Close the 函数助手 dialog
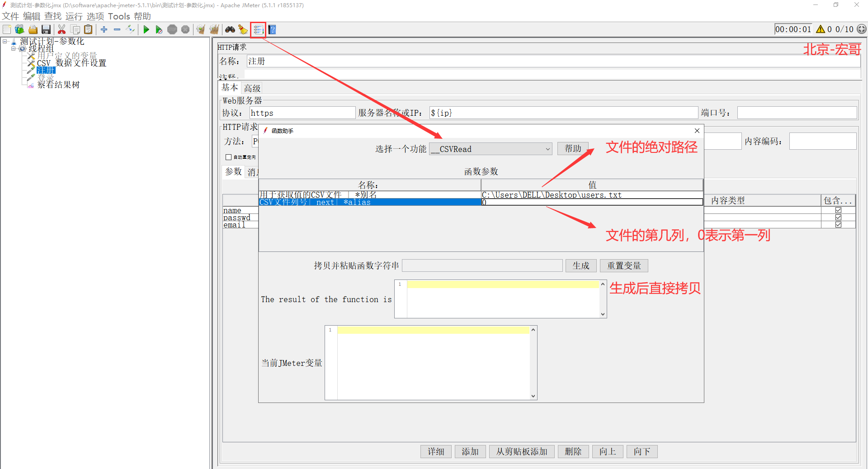Screen dimensions: 868x469 [697, 131]
